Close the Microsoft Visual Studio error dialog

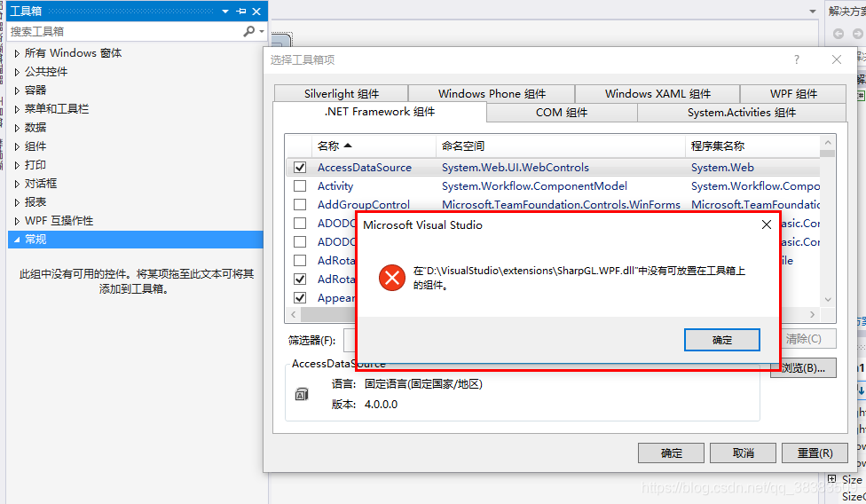tap(767, 224)
